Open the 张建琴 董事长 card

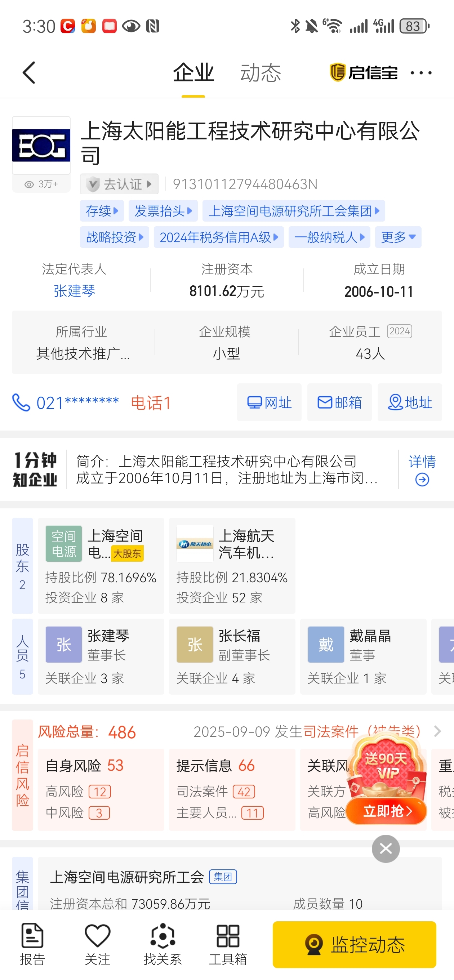(x=101, y=656)
